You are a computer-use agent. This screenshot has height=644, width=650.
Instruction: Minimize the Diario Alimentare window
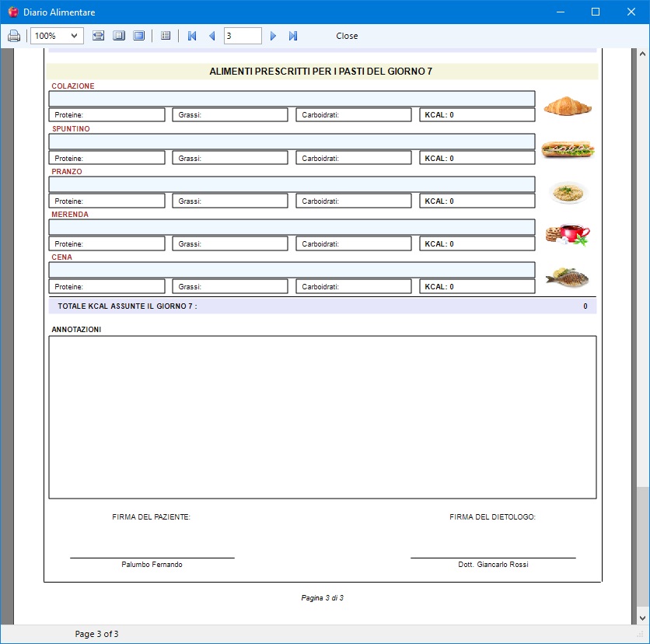[561, 12]
